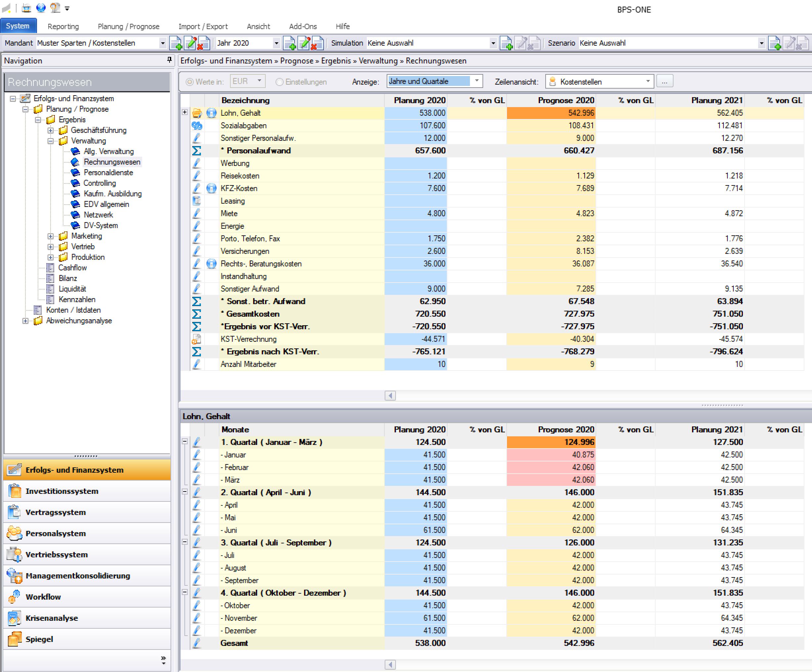Image resolution: width=812 pixels, height=672 pixels.
Task: Open the Workflow module
Action: tap(87, 597)
